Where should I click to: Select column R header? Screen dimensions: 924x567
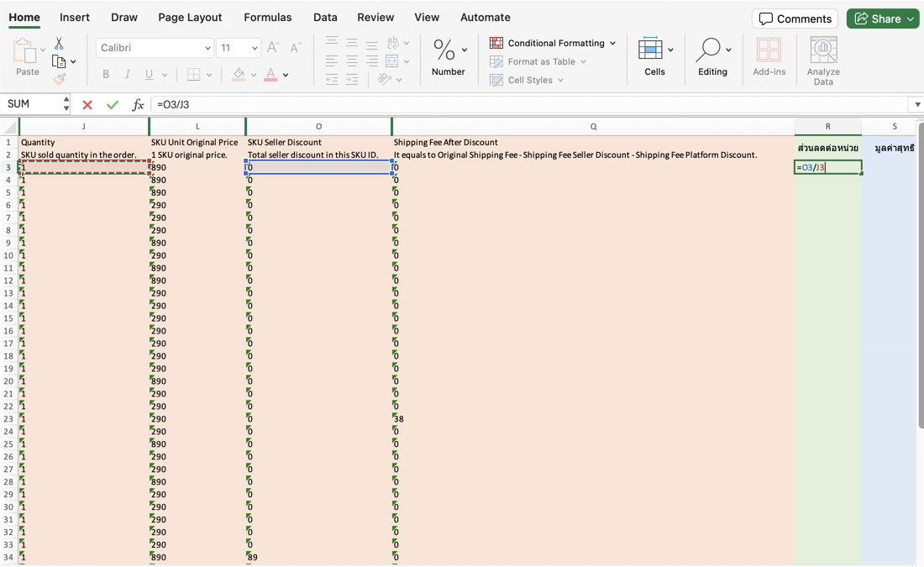(x=828, y=126)
